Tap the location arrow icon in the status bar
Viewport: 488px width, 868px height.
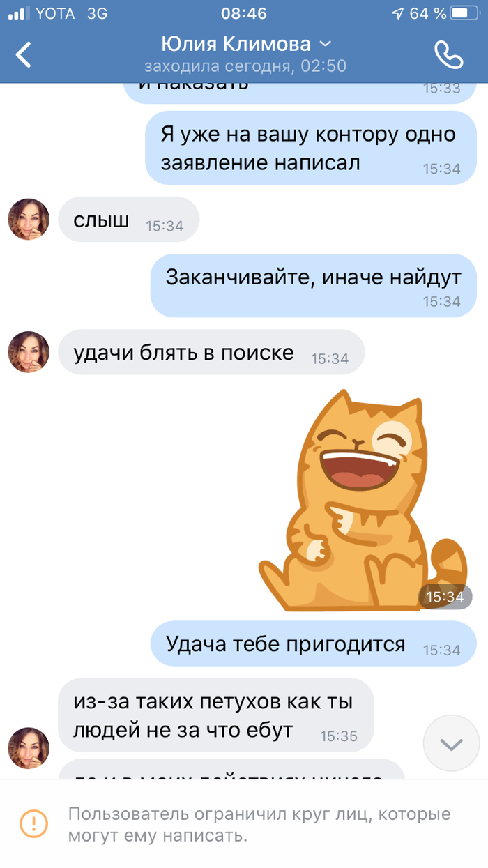click(x=397, y=13)
